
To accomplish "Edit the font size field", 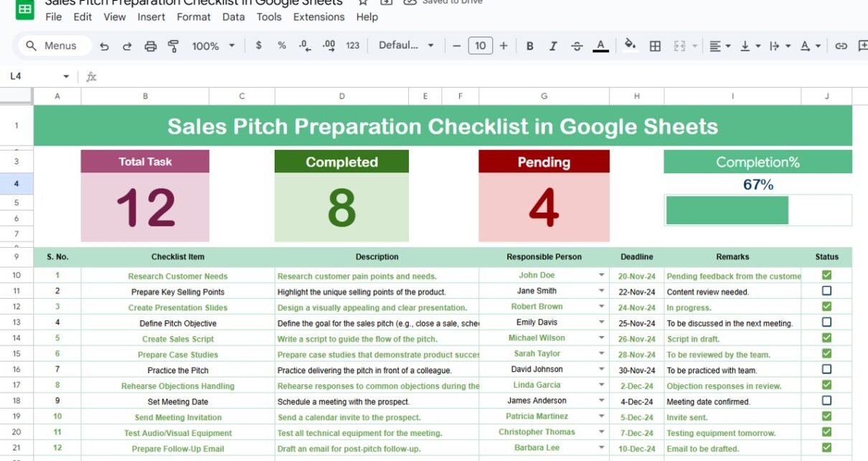I will [480, 46].
